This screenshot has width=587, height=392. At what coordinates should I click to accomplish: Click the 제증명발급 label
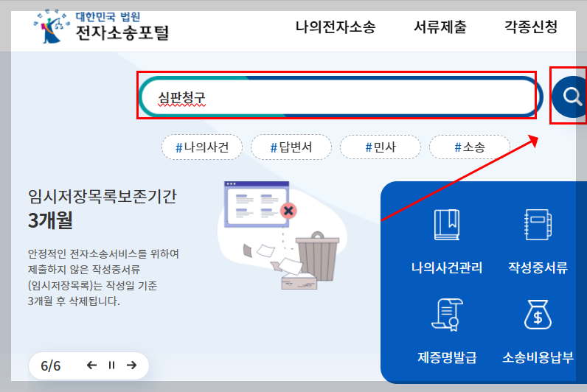447,357
